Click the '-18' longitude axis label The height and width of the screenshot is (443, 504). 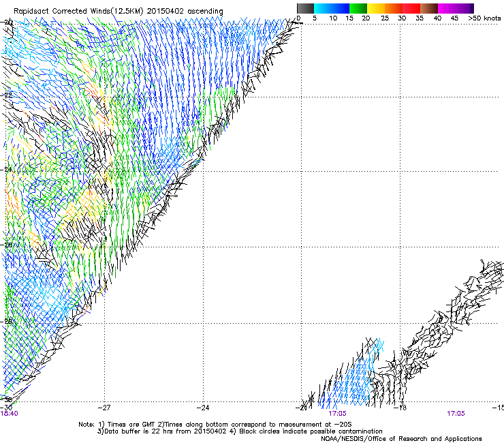click(400, 408)
